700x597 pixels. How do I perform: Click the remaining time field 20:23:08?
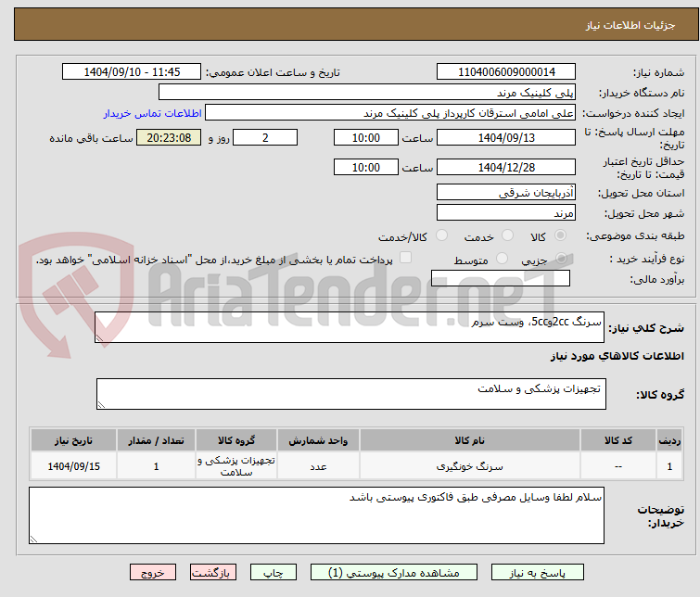click(x=169, y=137)
